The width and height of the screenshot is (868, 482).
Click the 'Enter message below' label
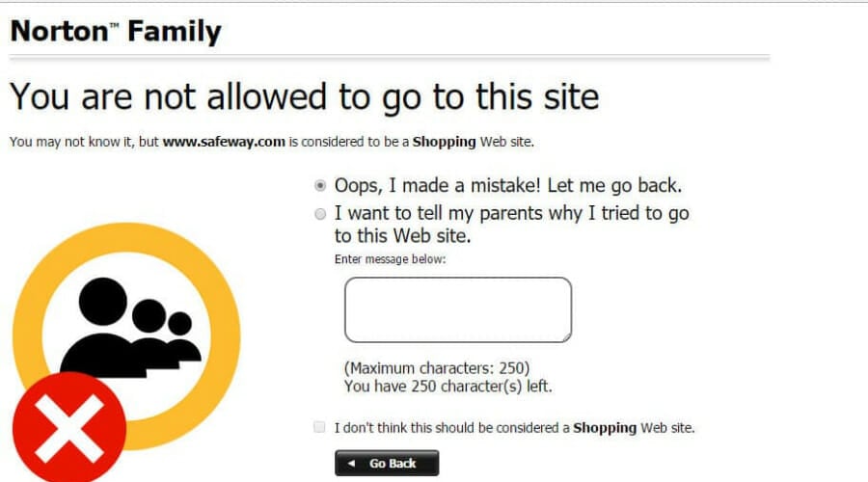(x=390, y=259)
